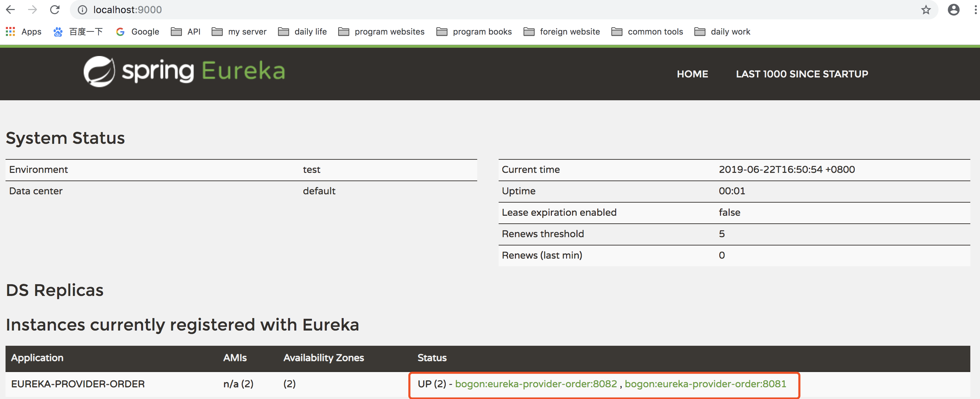The image size is (980, 399).
Task: Go back with the browser back arrow
Action: pos(11,10)
